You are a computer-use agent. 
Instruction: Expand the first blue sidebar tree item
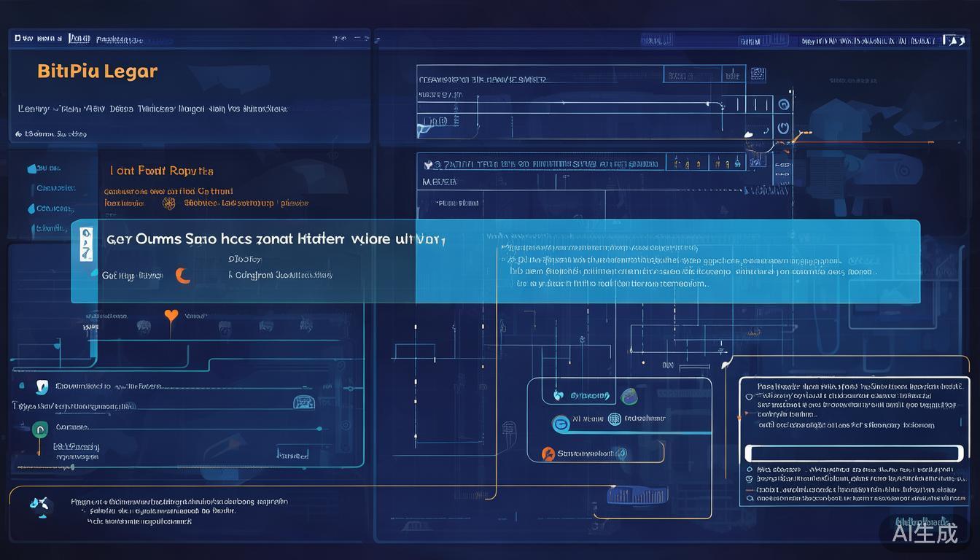[x=32, y=168]
